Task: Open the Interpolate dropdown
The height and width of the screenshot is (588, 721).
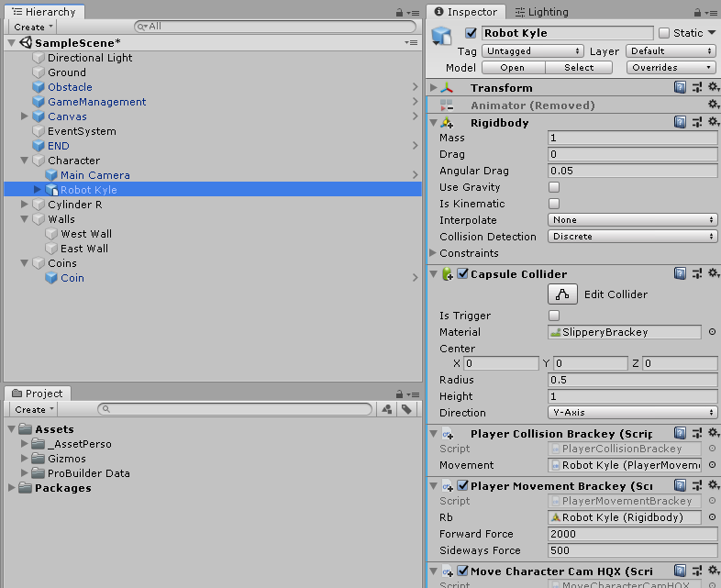Action: coord(632,220)
